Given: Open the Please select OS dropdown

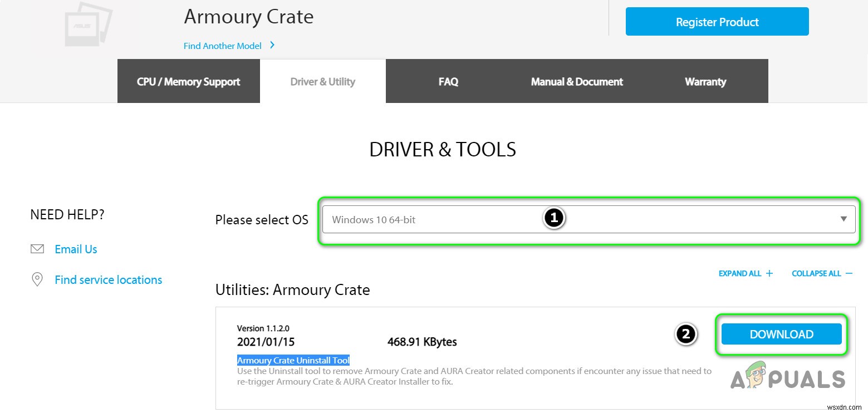Looking at the screenshot, I should pos(589,220).
